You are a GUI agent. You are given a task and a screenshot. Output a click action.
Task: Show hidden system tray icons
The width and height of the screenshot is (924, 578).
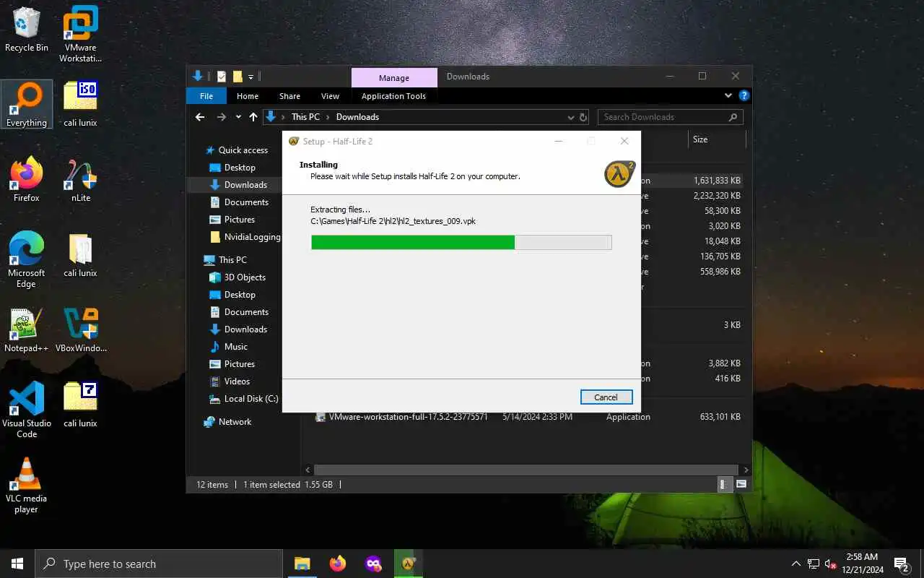point(796,564)
